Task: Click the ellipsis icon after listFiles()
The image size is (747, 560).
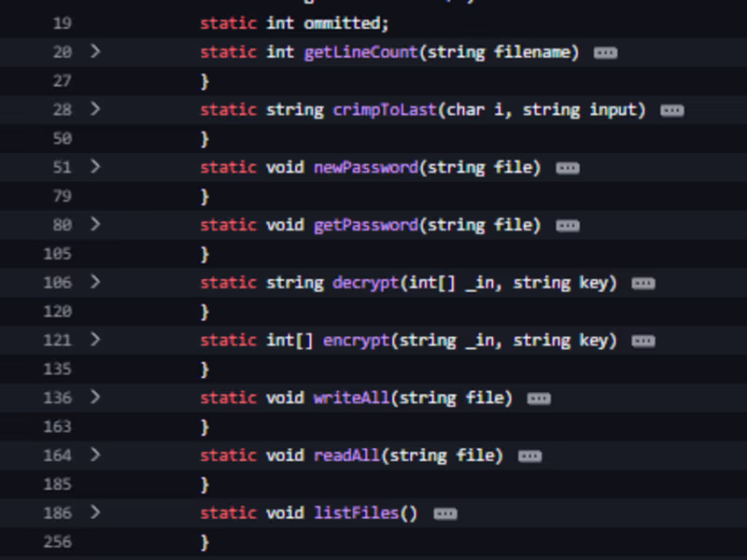Action: pyautogui.click(x=445, y=513)
